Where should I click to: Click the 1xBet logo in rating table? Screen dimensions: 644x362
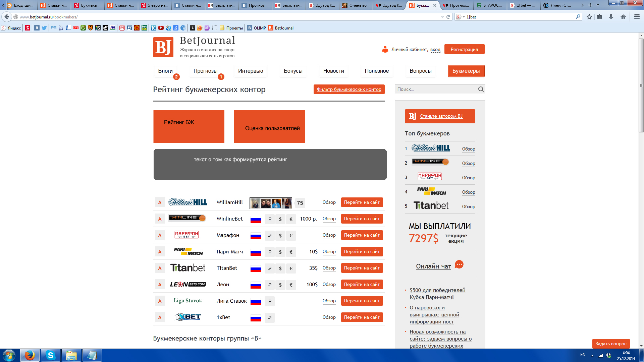point(188,317)
